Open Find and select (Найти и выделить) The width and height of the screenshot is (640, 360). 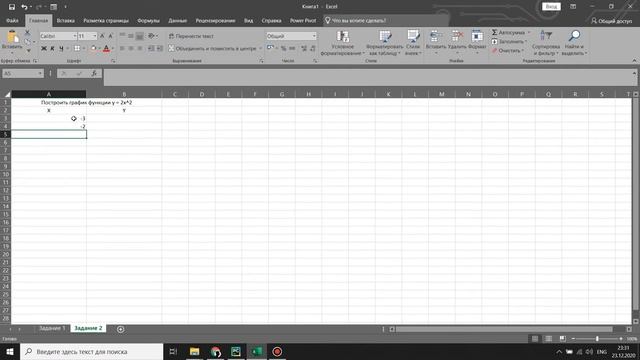click(x=574, y=42)
